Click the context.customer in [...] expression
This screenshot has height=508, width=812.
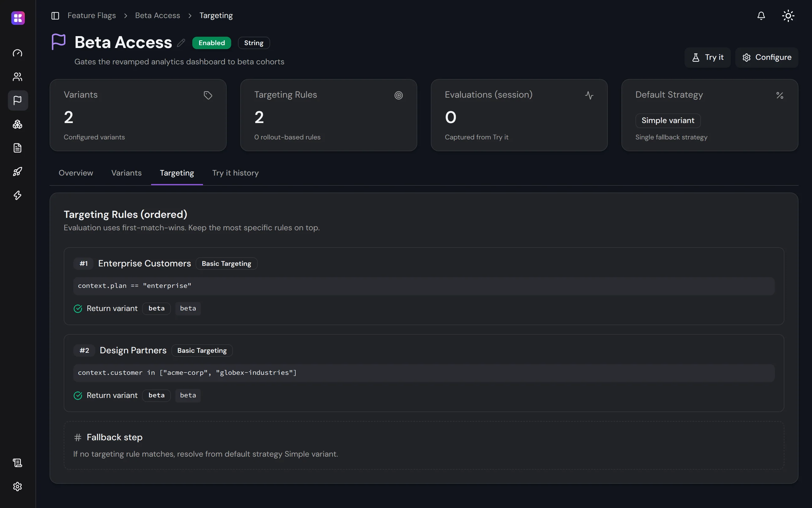tap(424, 373)
